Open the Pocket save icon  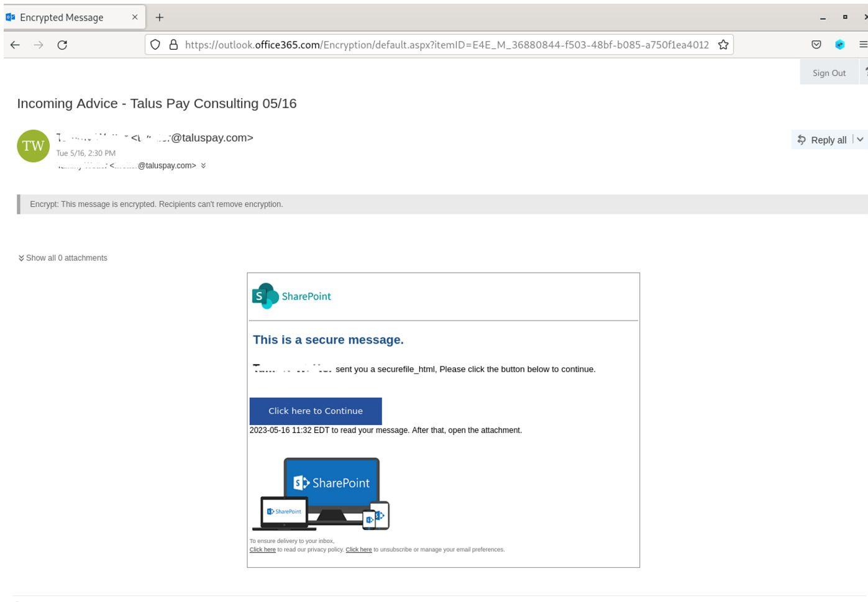816,45
